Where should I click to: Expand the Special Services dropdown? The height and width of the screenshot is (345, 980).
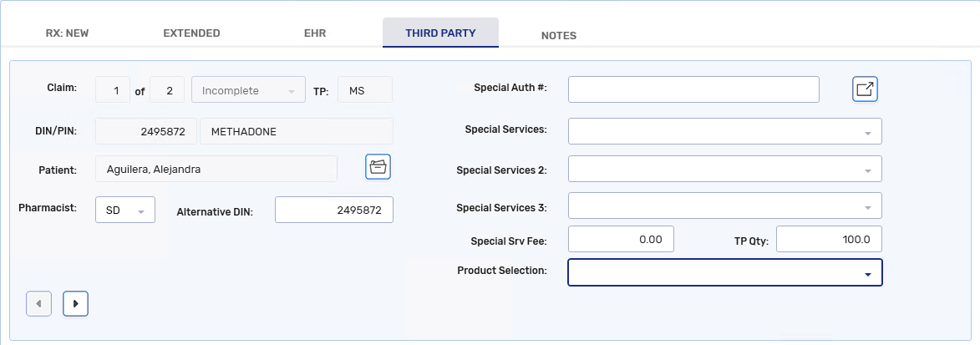click(x=724, y=131)
